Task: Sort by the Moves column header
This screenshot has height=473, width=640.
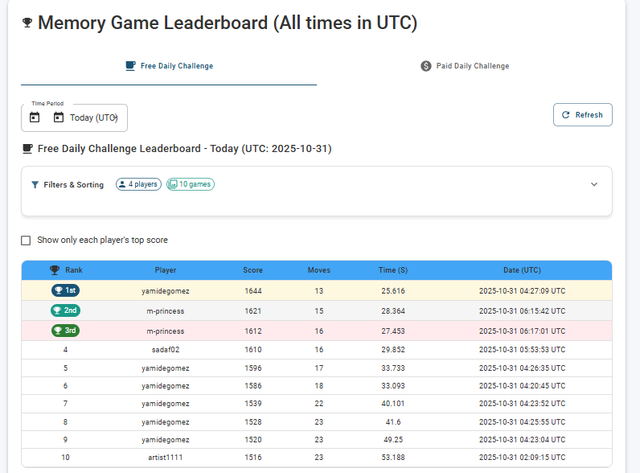Action: (x=319, y=270)
